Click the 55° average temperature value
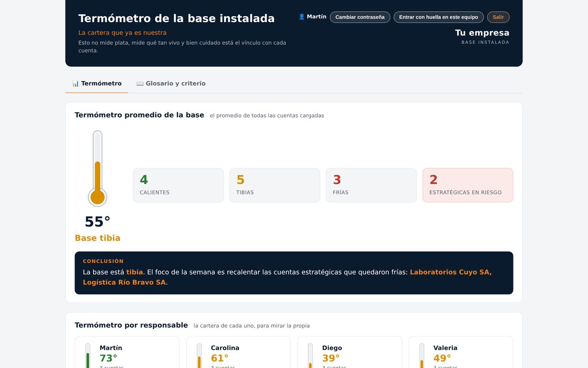This screenshot has width=588, height=368. click(98, 222)
